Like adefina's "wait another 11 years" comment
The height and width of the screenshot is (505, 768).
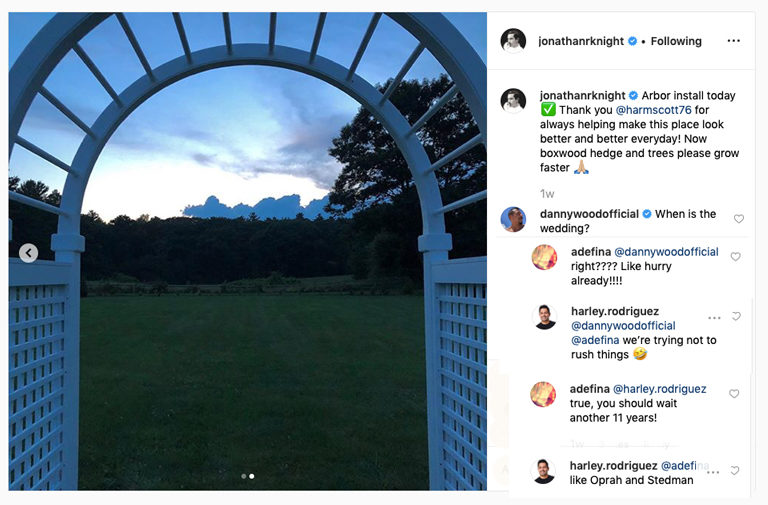[734, 394]
